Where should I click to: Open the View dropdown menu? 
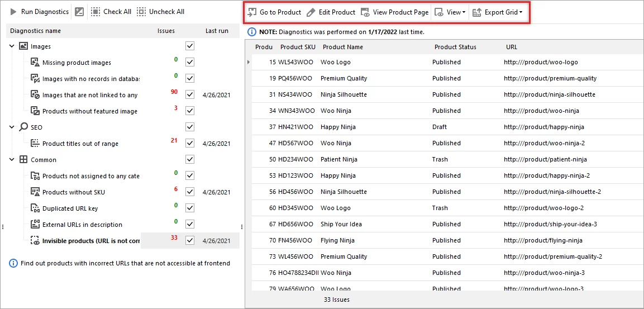pos(451,12)
